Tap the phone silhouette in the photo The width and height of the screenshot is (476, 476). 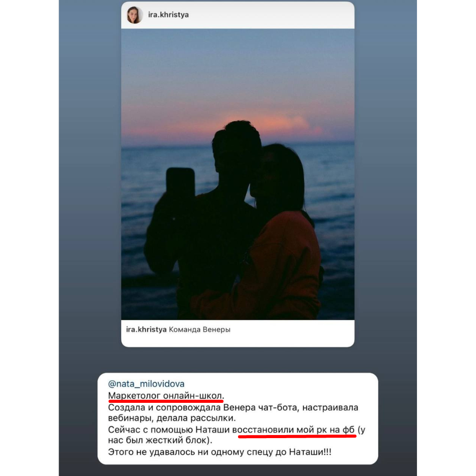click(180, 184)
